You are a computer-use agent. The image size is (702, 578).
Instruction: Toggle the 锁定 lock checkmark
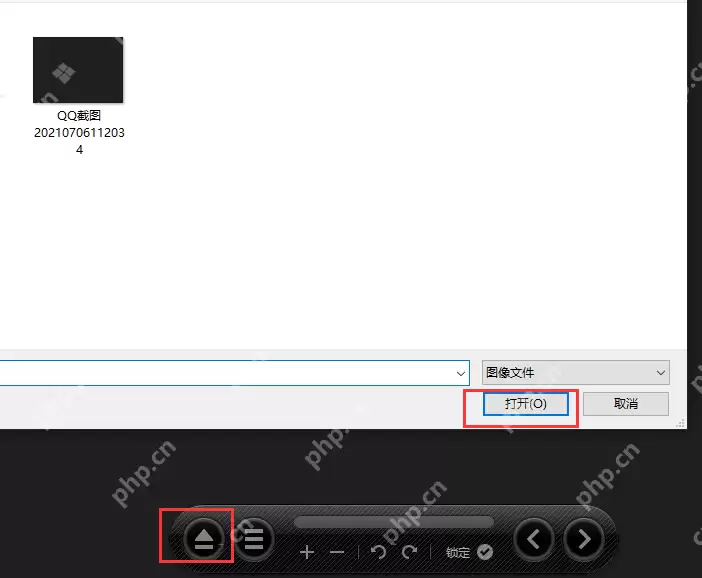pyautogui.click(x=485, y=552)
